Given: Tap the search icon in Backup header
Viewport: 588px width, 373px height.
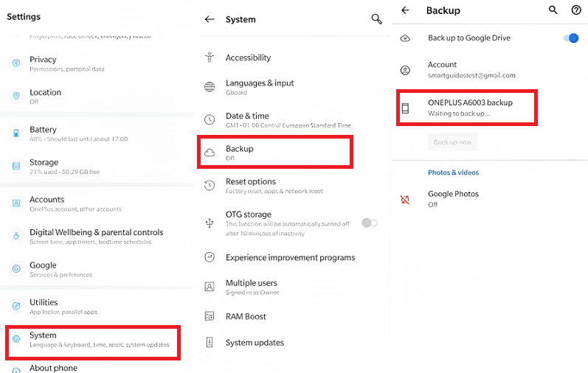Looking at the screenshot, I should (553, 10).
